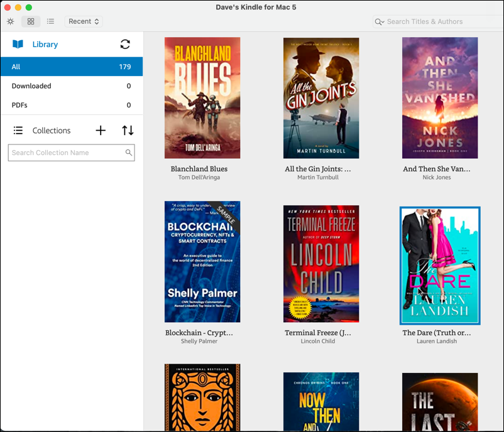Sort collections with up-down arrows icon
The image size is (504, 432).
point(128,131)
